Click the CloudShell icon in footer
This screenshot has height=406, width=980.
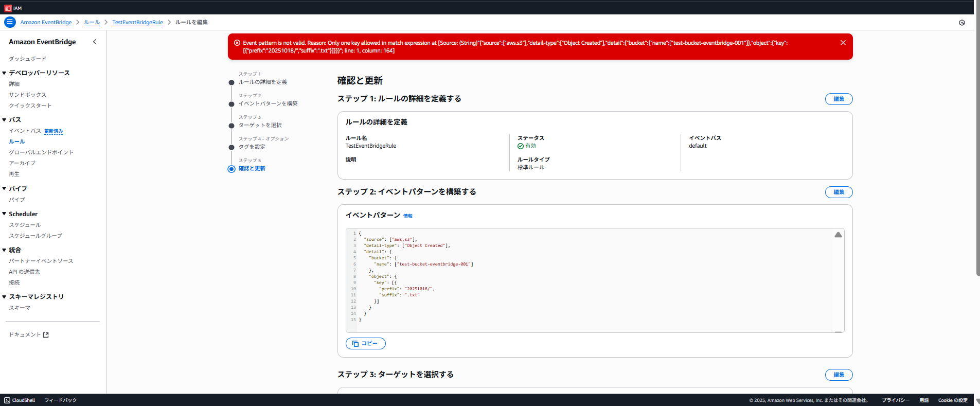pyautogui.click(x=7, y=400)
